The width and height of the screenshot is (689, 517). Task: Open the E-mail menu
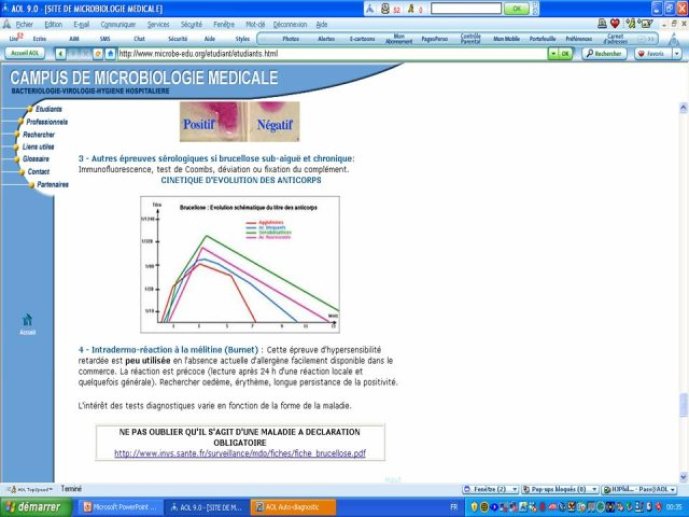click(x=81, y=25)
